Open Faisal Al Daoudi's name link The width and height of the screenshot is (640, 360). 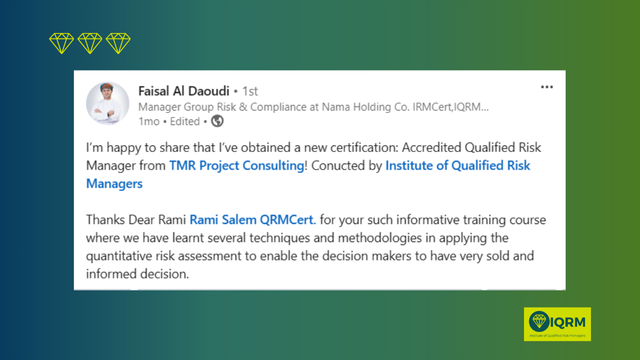coord(184,91)
